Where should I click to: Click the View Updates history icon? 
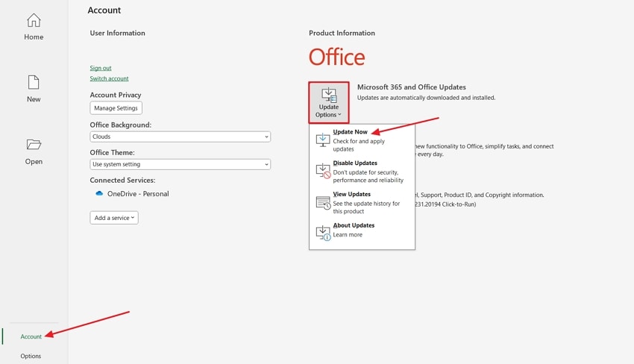[323, 203]
